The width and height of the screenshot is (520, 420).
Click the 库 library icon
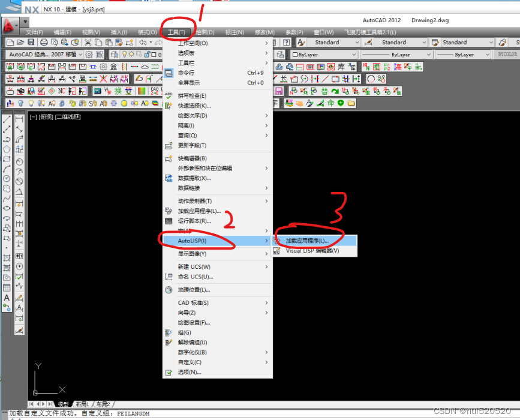pyautogui.click(x=341, y=67)
